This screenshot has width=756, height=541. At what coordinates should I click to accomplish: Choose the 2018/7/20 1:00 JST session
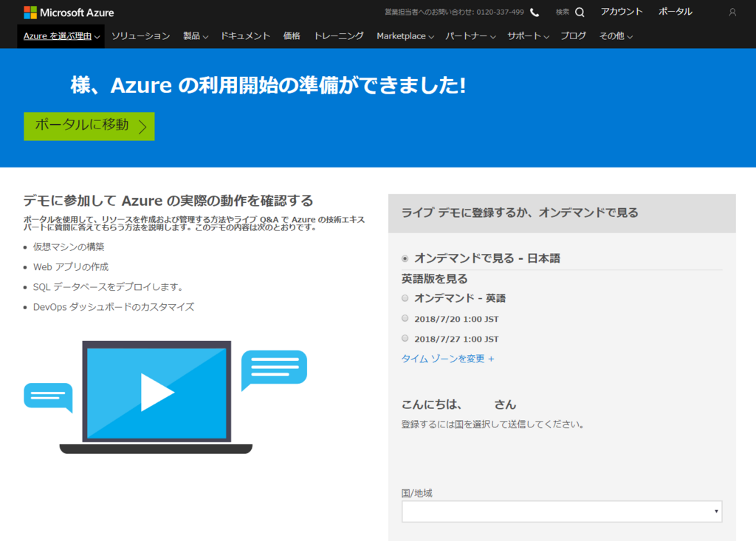tap(405, 318)
